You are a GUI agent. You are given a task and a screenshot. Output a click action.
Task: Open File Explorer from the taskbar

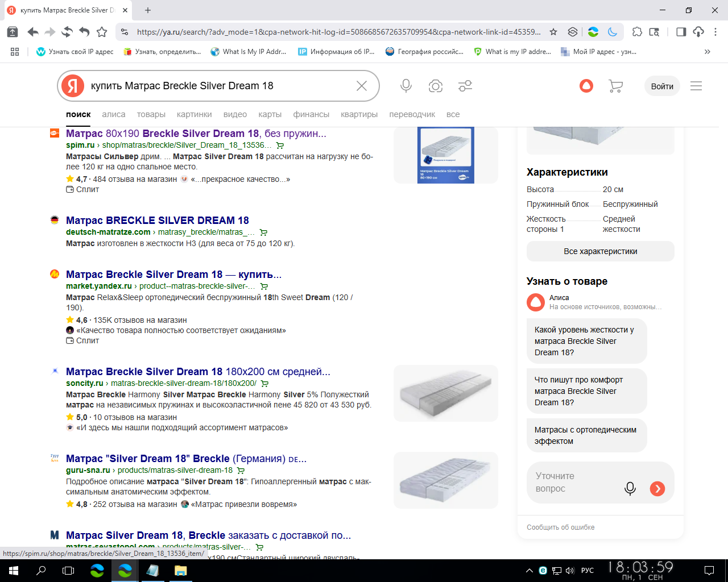180,571
